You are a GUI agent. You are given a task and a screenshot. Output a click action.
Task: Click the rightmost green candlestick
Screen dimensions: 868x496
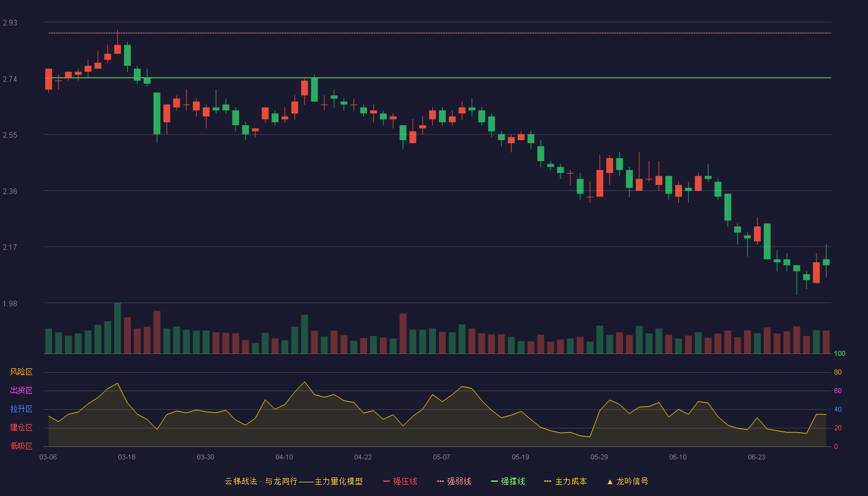click(x=826, y=262)
